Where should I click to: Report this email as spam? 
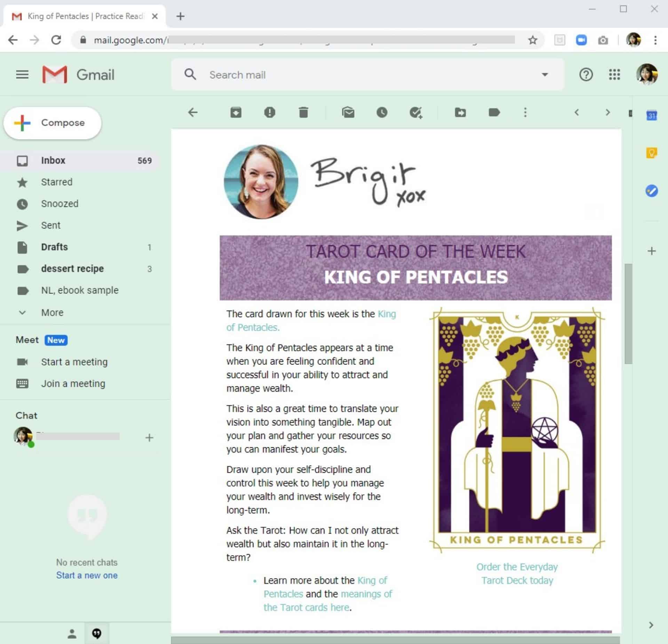pos(270,112)
